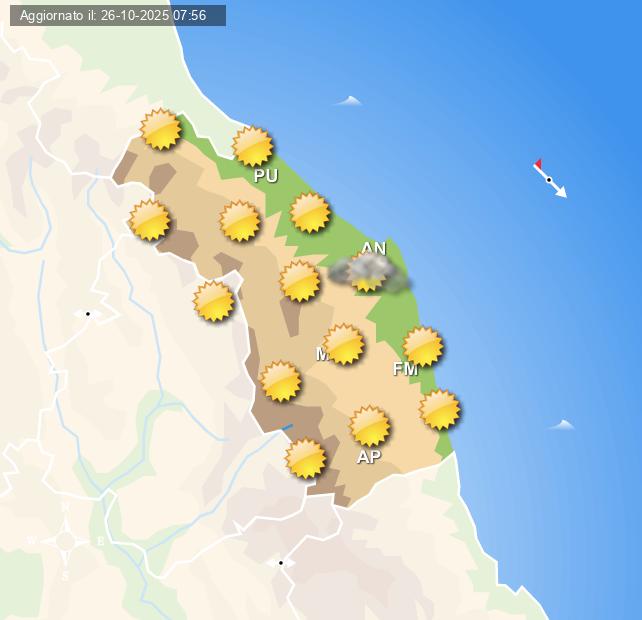Click the wave icon in the southern sea
This screenshot has height=620, width=642.
(x=562, y=425)
